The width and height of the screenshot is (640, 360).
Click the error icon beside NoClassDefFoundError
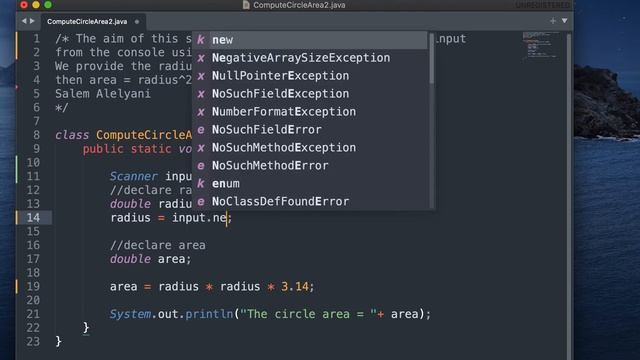(x=201, y=202)
